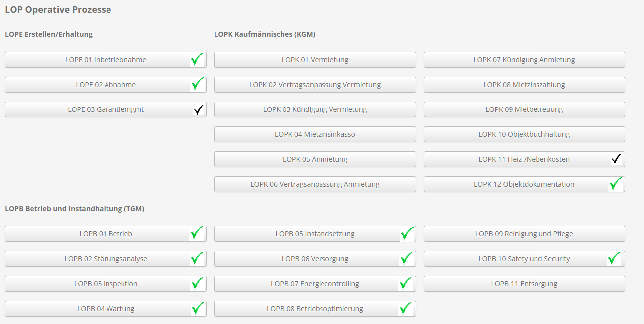Select LOPB 09 Reinigung und Pflege

pos(524,234)
